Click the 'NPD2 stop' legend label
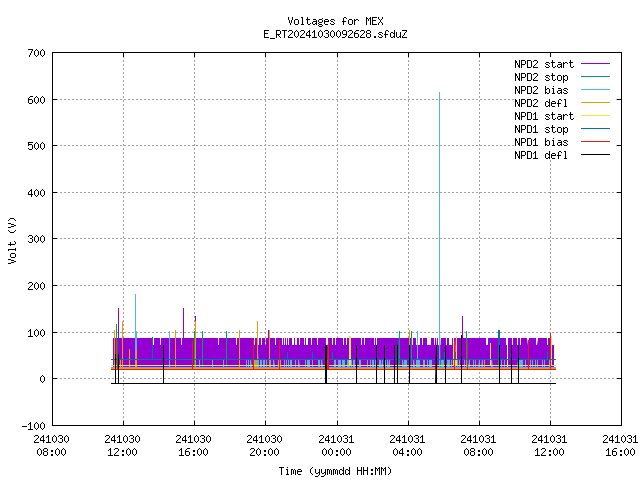Screen dimensions: 640x480 [x=541, y=77]
